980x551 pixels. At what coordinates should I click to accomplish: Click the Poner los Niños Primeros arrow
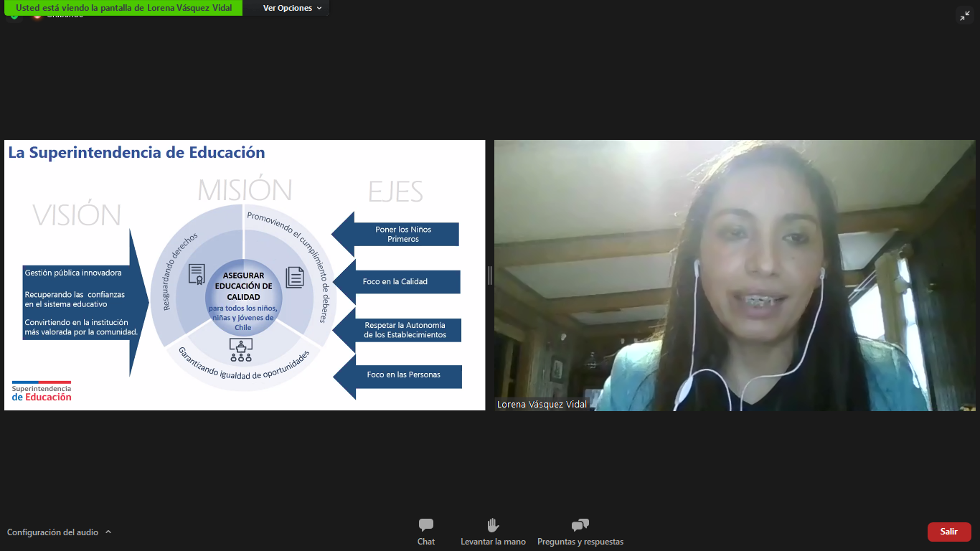click(x=402, y=235)
